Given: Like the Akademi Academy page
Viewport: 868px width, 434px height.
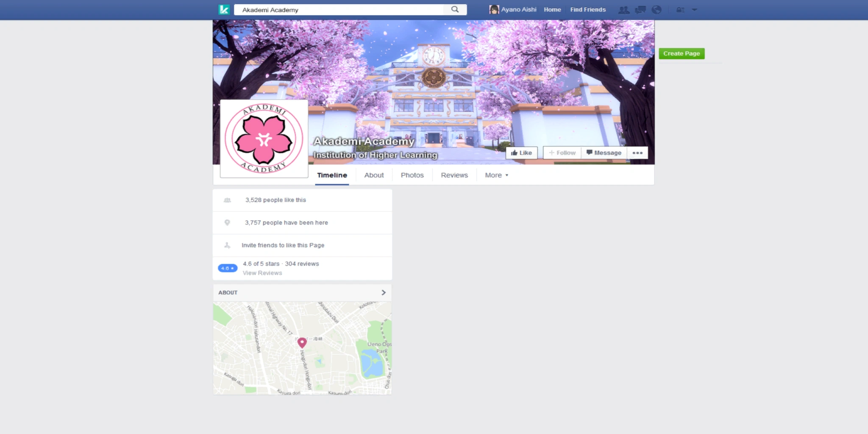Looking at the screenshot, I should [521, 153].
